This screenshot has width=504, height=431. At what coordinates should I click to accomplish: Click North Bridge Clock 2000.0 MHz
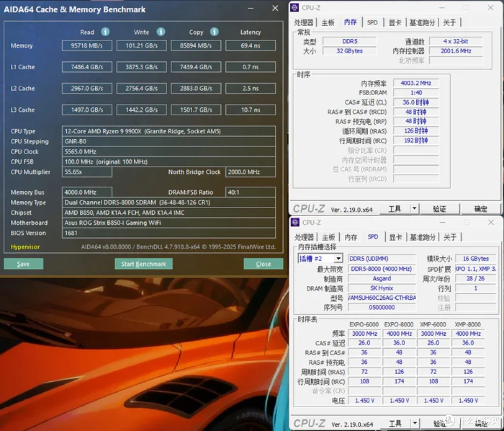click(x=251, y=172)
